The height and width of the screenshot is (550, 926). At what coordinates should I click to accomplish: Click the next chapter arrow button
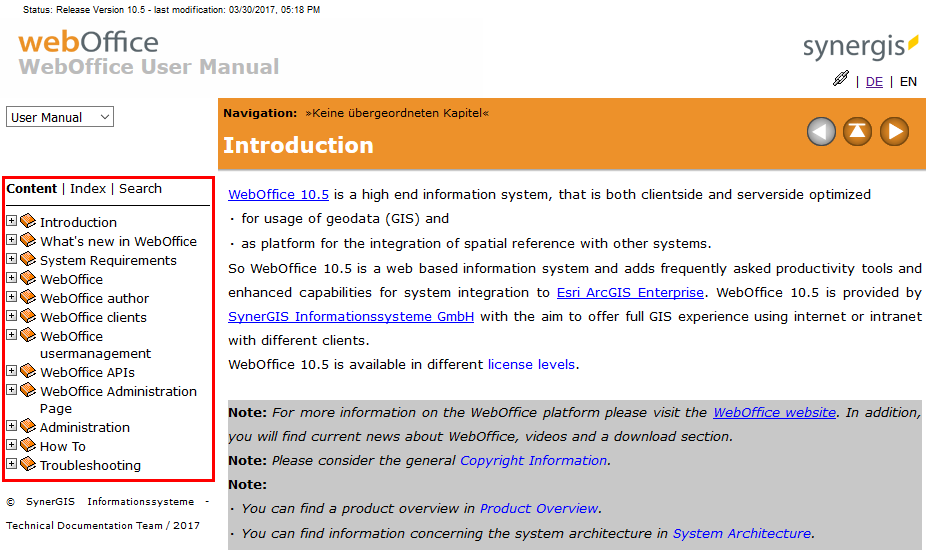(x=894, y=131)
